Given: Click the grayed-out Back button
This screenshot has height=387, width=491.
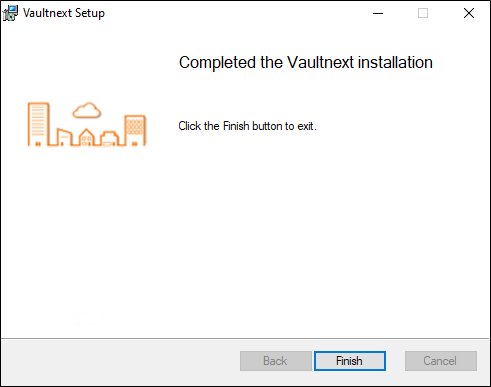Looking at the screenshot, I should point(276,361).
